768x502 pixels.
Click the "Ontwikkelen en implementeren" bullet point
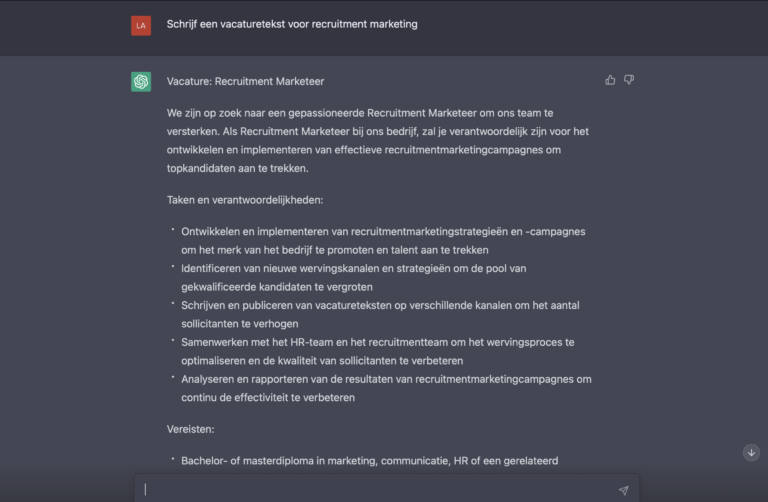click(x=382, y=240)
